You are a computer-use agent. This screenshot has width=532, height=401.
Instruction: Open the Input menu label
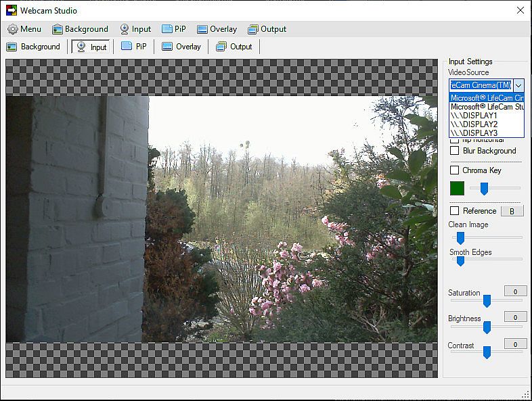(141, 29)
